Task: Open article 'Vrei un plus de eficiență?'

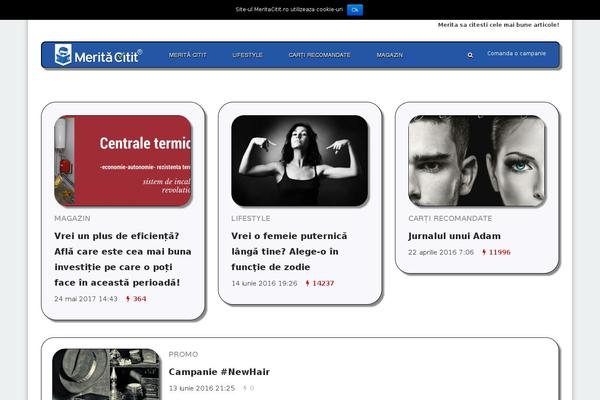Action: point(123,259)
